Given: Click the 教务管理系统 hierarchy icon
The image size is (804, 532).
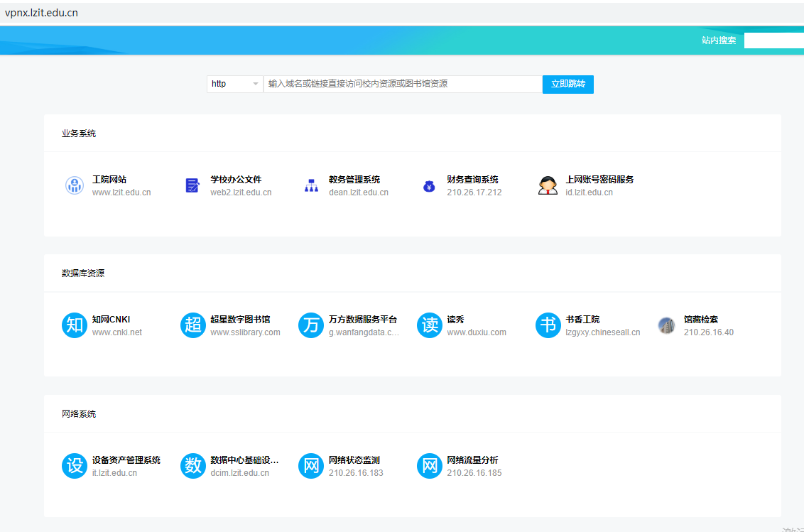Looking at the screenshot, I should [311, 186].
